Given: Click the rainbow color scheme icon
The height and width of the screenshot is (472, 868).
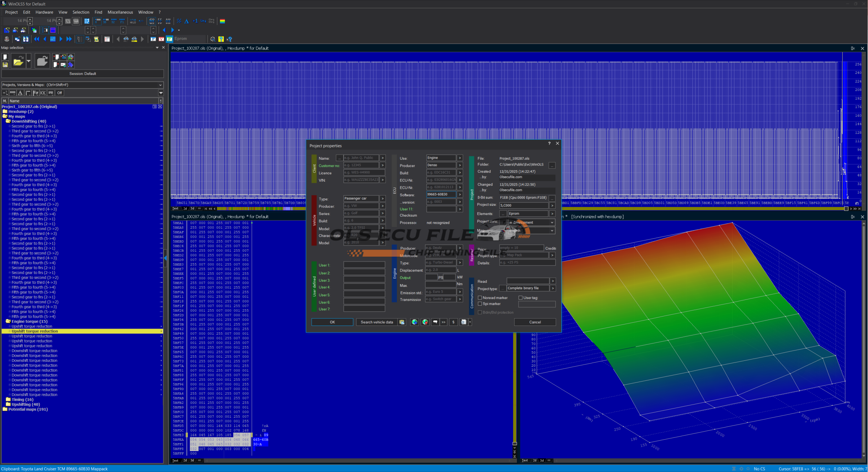Looking at the screenshot, I should (222, 21).
